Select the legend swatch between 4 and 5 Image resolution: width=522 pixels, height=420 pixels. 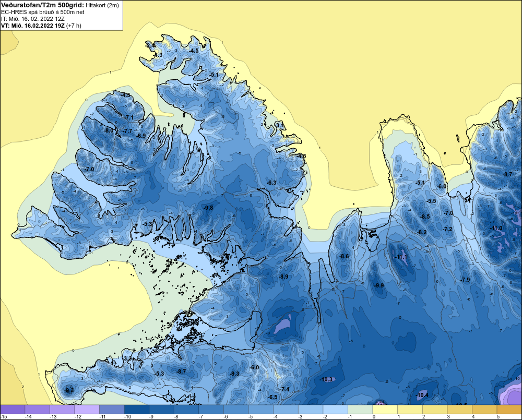tap(484, 409)
